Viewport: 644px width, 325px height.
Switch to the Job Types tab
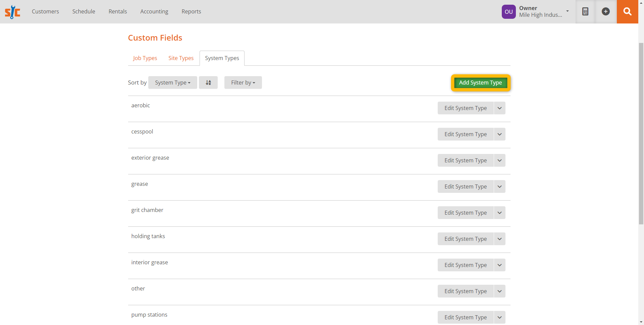[145, 58]
